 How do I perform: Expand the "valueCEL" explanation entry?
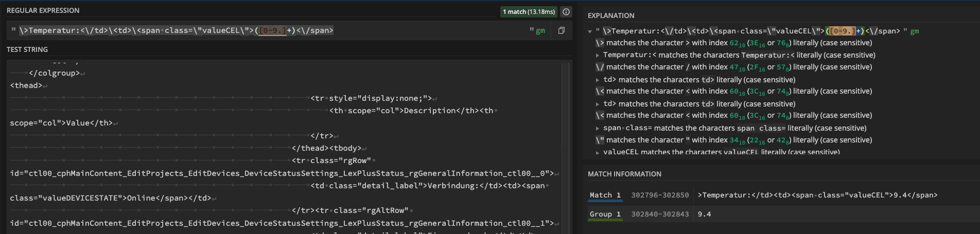[x=597, y=153]
